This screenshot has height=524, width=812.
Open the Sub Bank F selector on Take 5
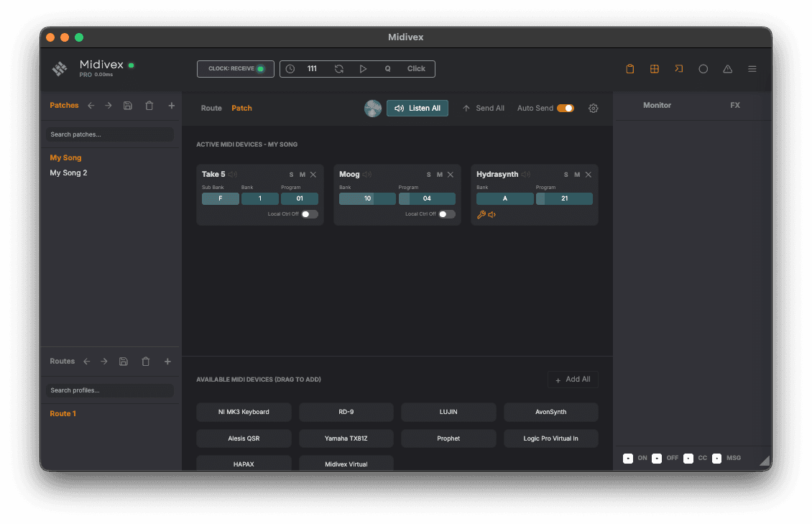pos(220,198)
